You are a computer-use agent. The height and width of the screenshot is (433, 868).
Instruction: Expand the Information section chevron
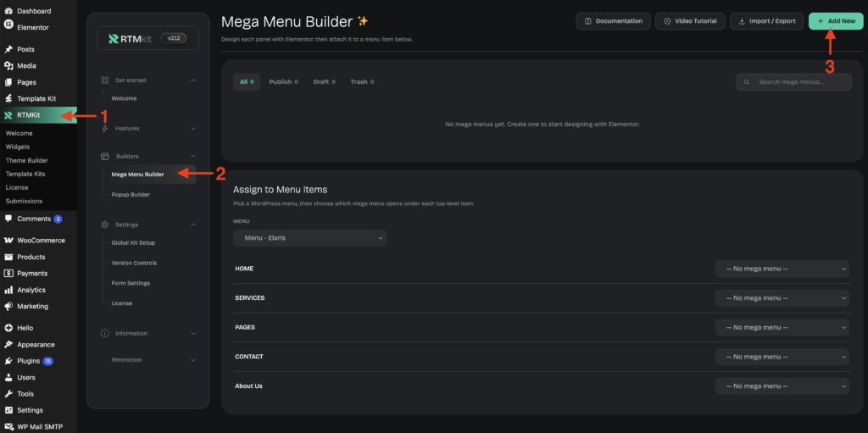point(193,333)
